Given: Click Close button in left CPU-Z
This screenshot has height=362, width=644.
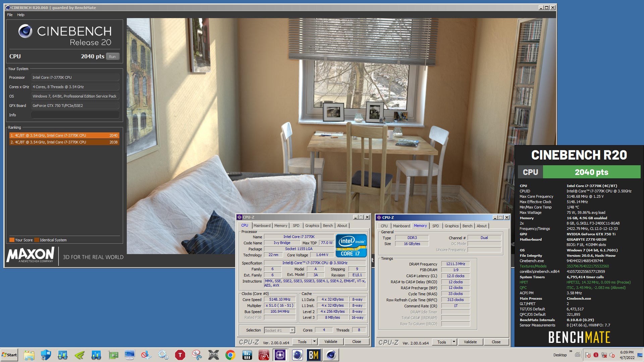Looking at the screenshot, I should 357,342.
